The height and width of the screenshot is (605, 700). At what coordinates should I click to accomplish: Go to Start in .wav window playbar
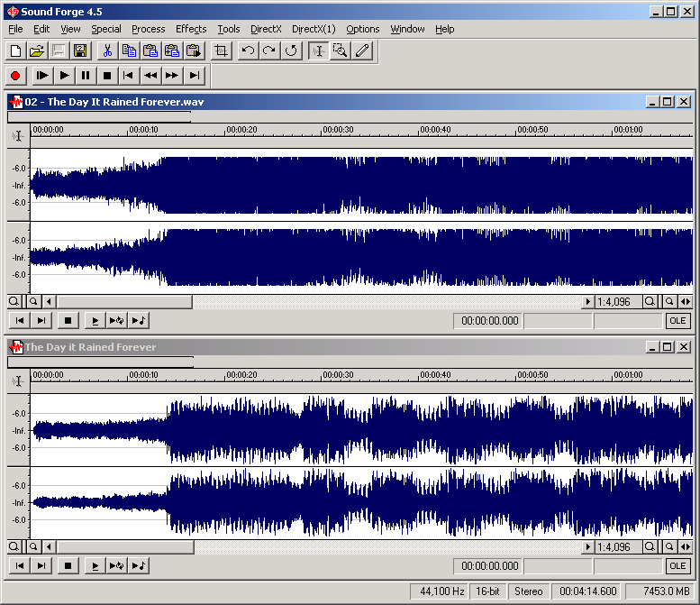tap(20, 320)
